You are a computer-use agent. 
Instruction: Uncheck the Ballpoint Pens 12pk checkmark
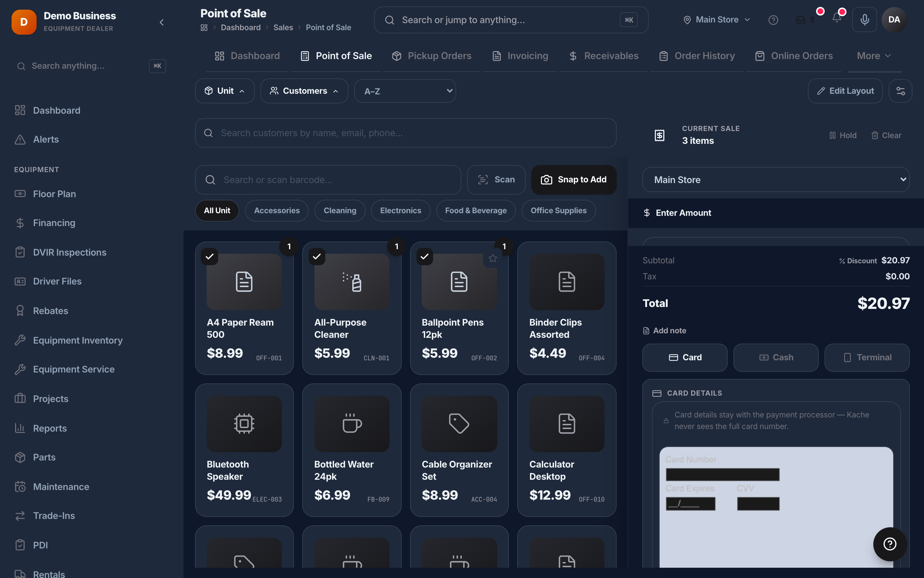(x=424, y=257)
